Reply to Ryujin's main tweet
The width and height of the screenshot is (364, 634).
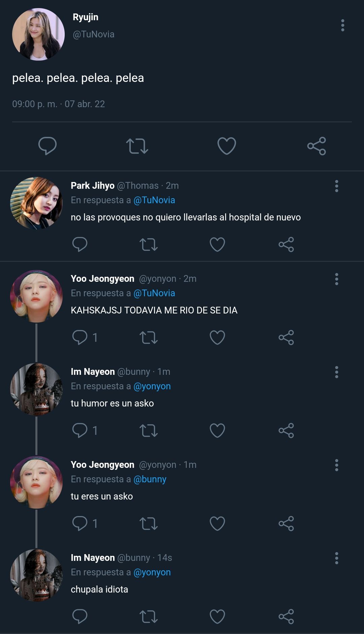[x=48, y=146]
